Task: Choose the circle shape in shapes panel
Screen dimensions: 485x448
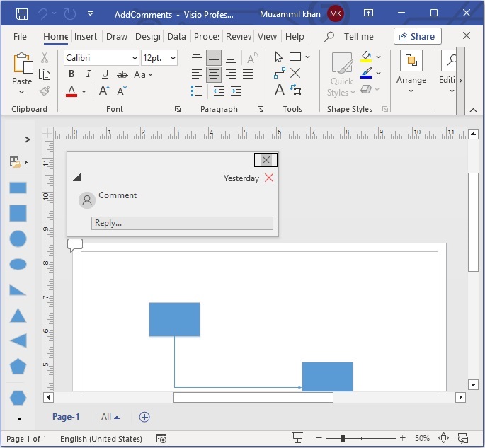Action: pyautogui.click(x=18, y=239)
